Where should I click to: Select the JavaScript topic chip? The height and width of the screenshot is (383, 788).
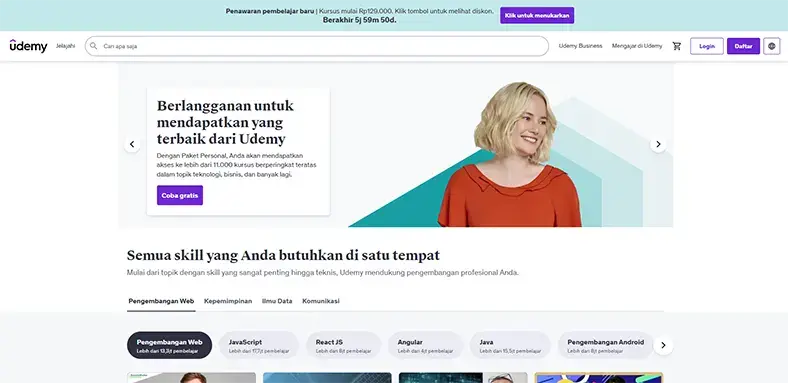(x=259, y=345)
